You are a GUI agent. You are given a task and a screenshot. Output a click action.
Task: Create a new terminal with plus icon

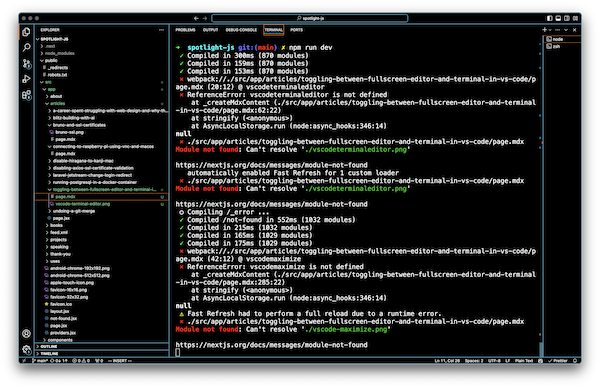click(544, 29)
